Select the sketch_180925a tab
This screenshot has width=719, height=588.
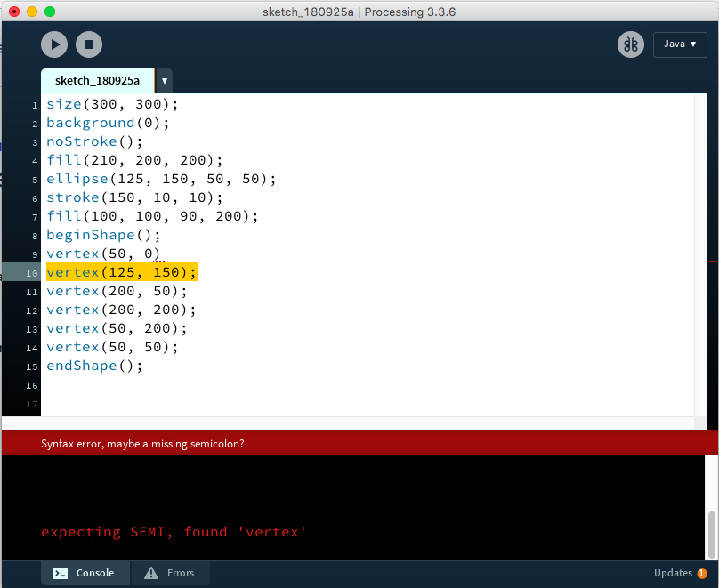pos(97,80)
